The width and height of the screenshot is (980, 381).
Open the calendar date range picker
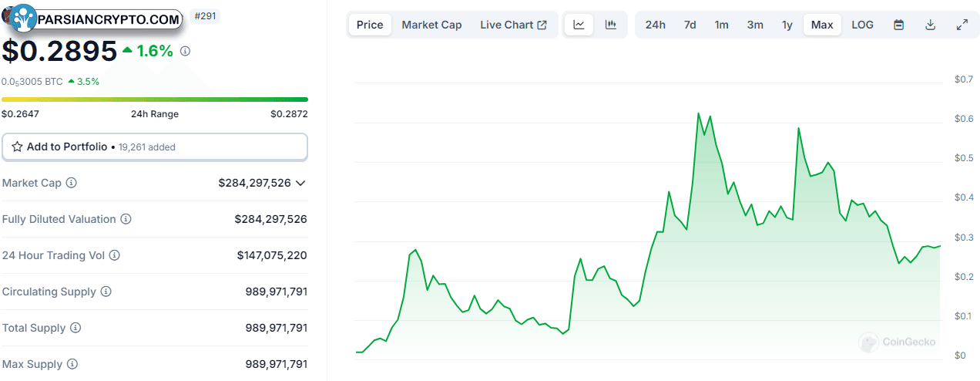tap(898, 25)
